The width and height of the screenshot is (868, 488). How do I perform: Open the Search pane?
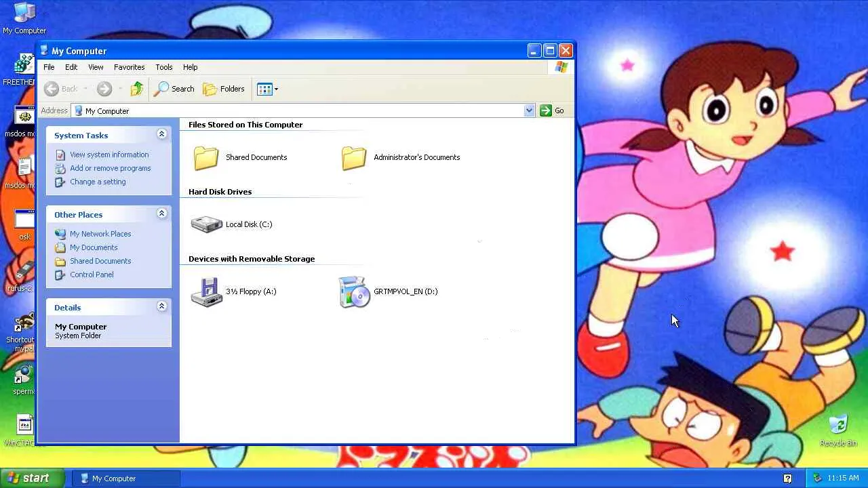click(x=174, y=89)
